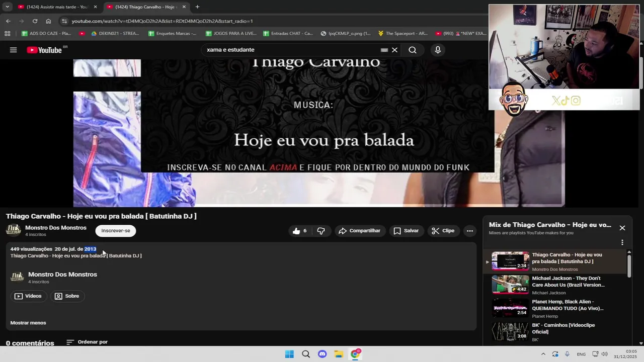
Task: Open the red YouTube bookmark after ADS
Action: [82, 34]
